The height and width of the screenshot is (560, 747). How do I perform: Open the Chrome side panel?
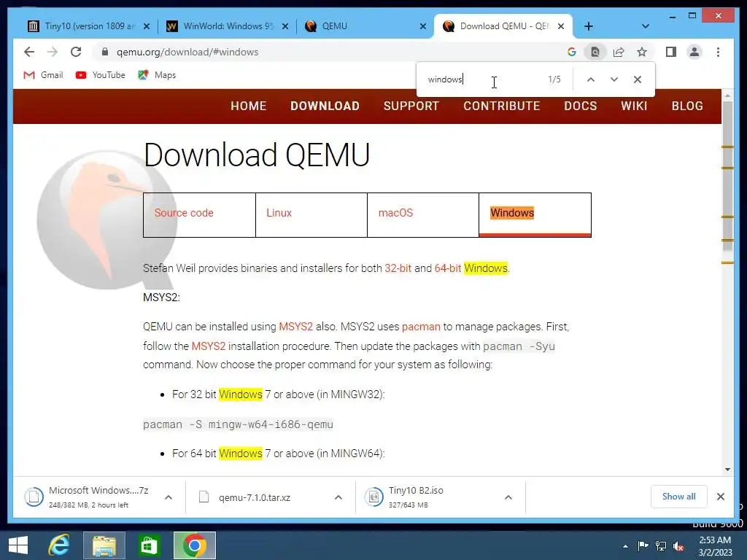pos(671,52)
